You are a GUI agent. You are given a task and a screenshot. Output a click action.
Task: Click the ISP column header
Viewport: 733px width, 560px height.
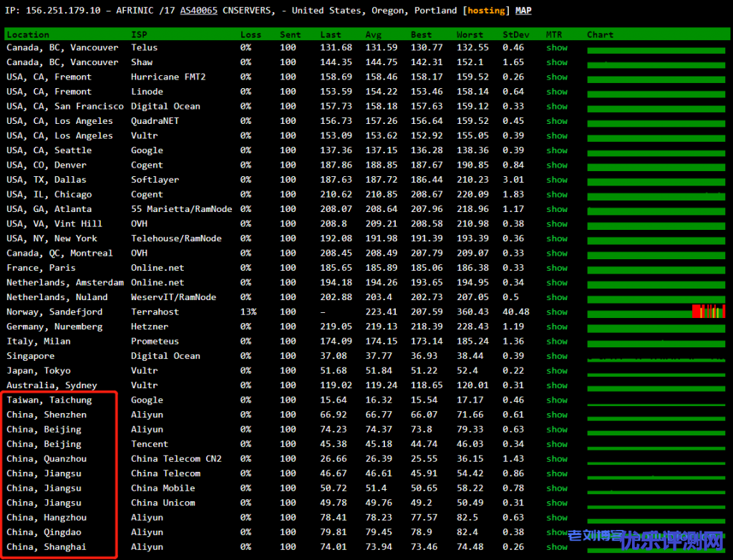point(139,34)
